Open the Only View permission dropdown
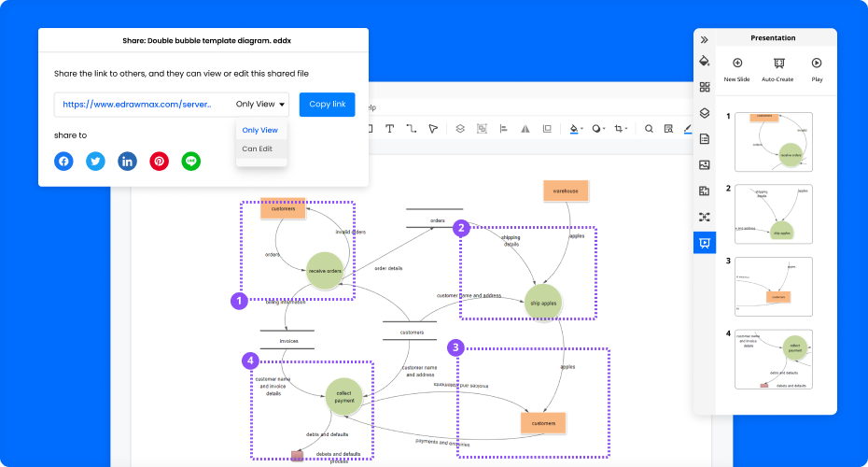Screen dimensions: 868x467 (261, 105)
